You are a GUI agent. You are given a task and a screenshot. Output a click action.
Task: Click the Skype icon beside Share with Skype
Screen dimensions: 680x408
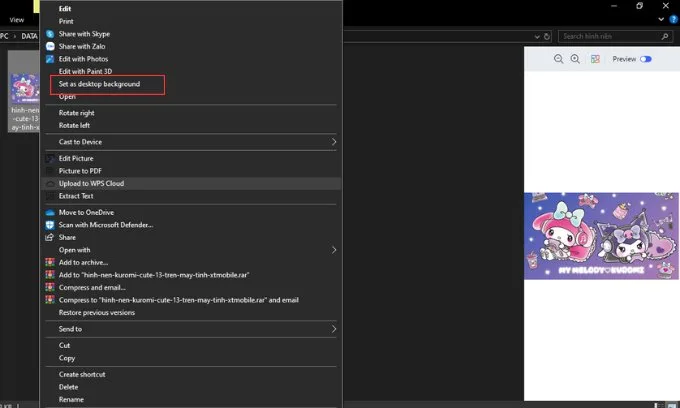[x=50, y=34]
